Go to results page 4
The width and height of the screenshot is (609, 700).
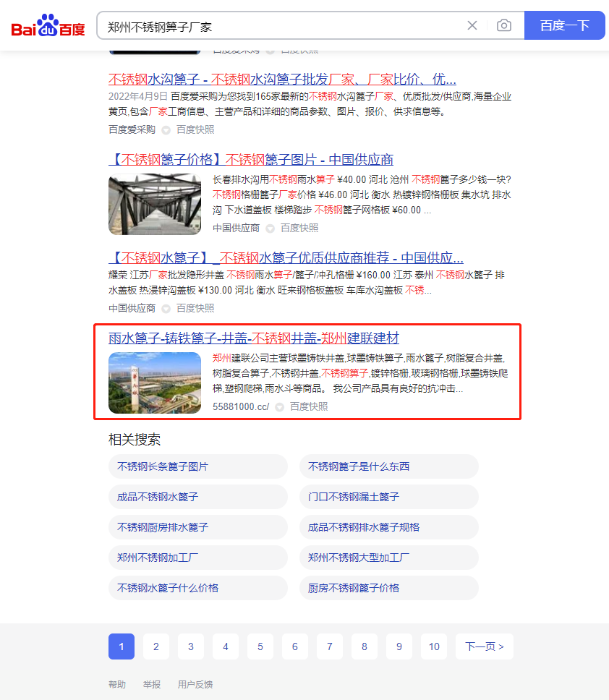226,646
